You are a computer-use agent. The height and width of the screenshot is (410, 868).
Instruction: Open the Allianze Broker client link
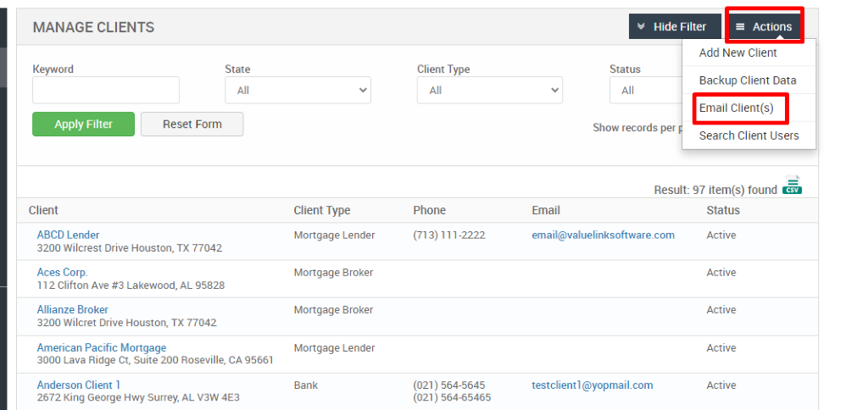click(73, 309)
